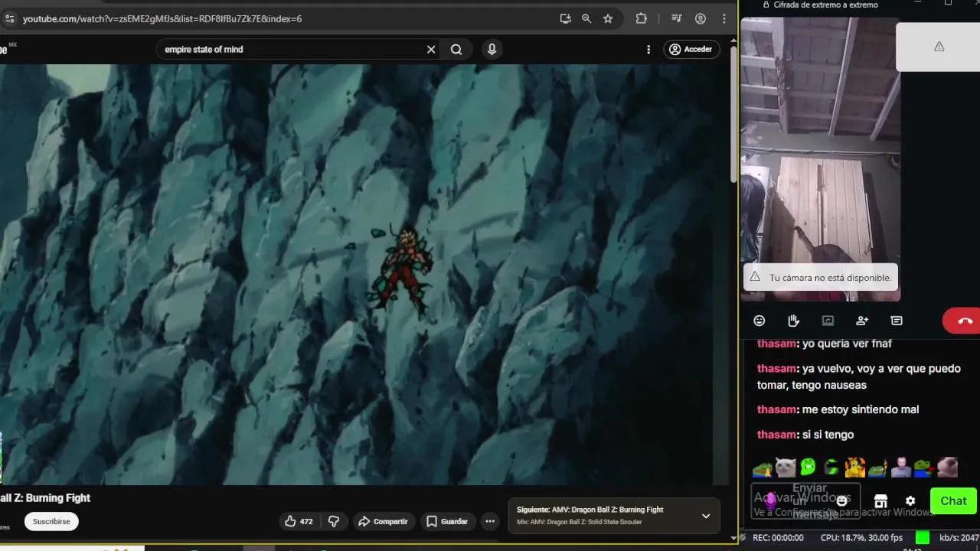The width and height of the screenshot is (980, 551).
Task: Bookmark this page with the star icon
Action: [x=608, y=18]
